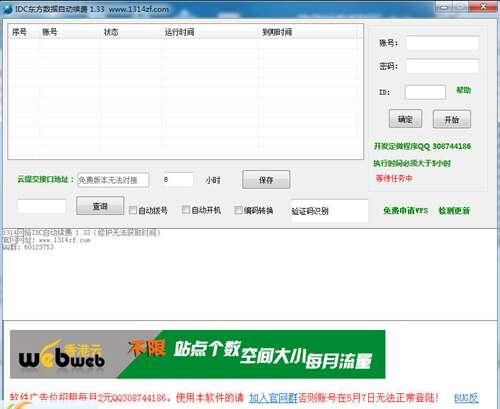Focus the 密码 password input field

pos(443,66)
